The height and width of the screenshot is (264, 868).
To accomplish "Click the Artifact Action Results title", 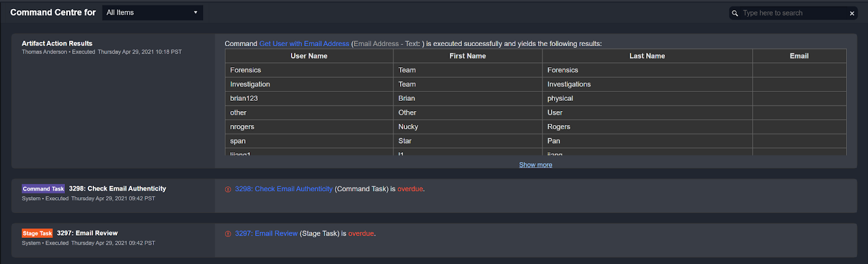I will pyautogui.click(x=57, y=43).
